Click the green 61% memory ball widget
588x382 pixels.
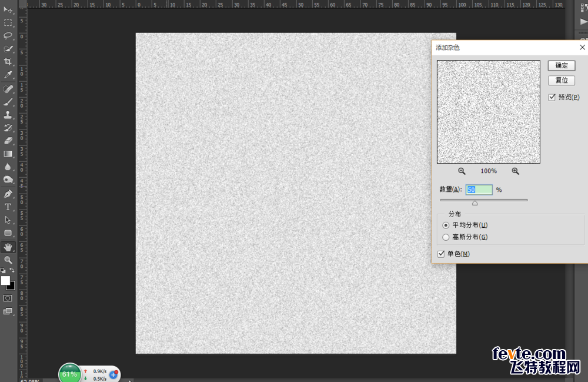click(x=69, y=374)
